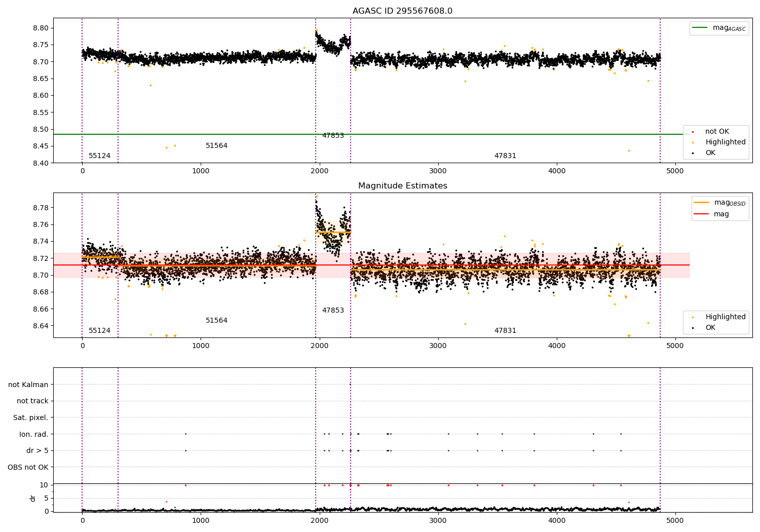Viewport: 760px width, 532px height.
Task: Click the 8.74 y-axis tick in middle plot
Action: [x=41, y=242]
